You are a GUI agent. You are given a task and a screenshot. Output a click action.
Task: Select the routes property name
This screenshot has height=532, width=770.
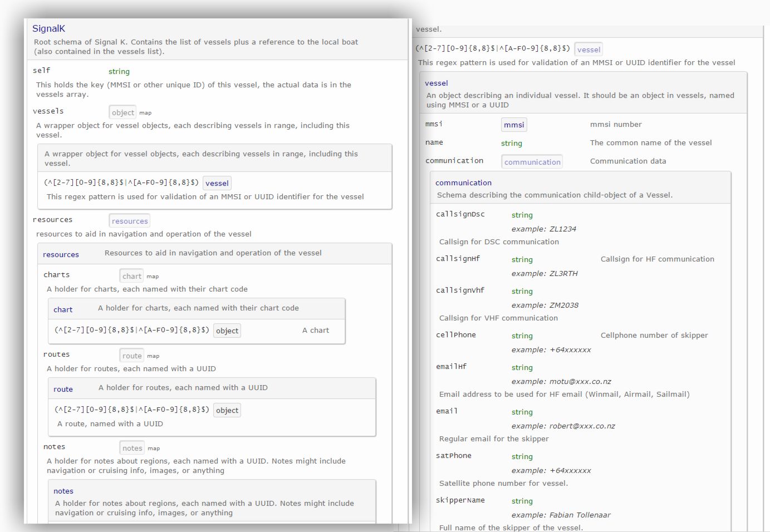tap(56, 354)
